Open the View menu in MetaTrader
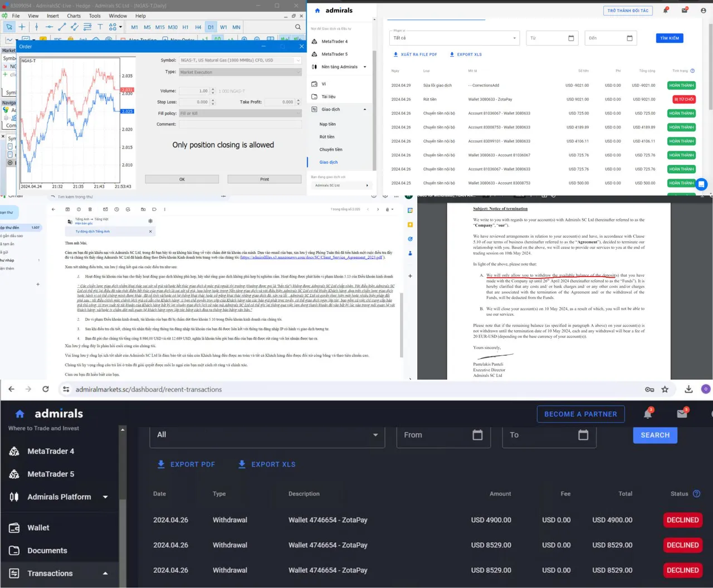Screen dimensions: 713x588 tap(33, 16)
